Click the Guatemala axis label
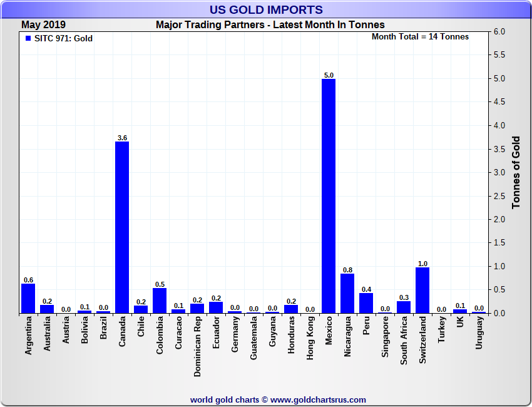This screenshot has height=407, width=532. click(x=253, y=337)
